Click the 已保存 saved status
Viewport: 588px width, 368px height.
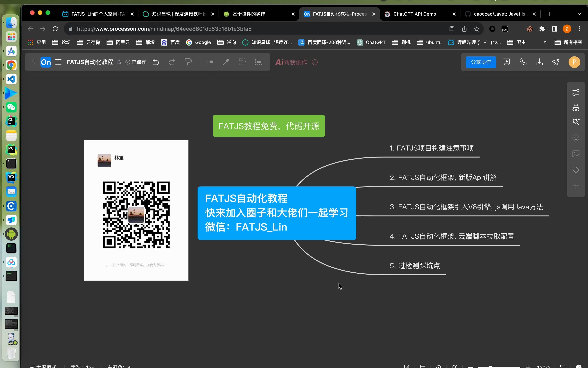pyautogui.click(x=136, y=62)
